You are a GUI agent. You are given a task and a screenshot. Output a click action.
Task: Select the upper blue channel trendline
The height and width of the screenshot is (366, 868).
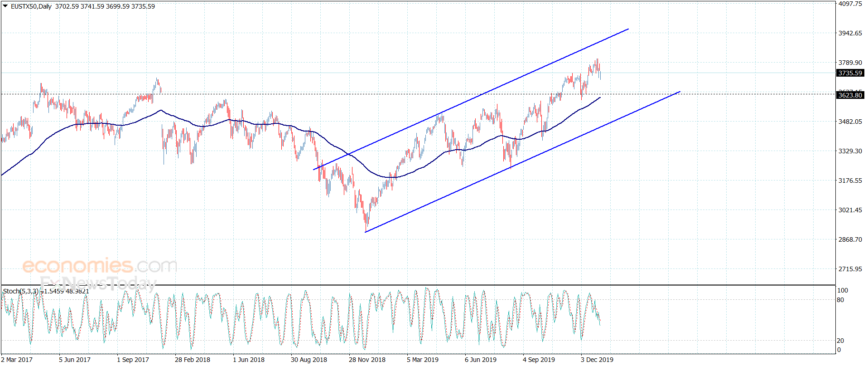[471, 99]
